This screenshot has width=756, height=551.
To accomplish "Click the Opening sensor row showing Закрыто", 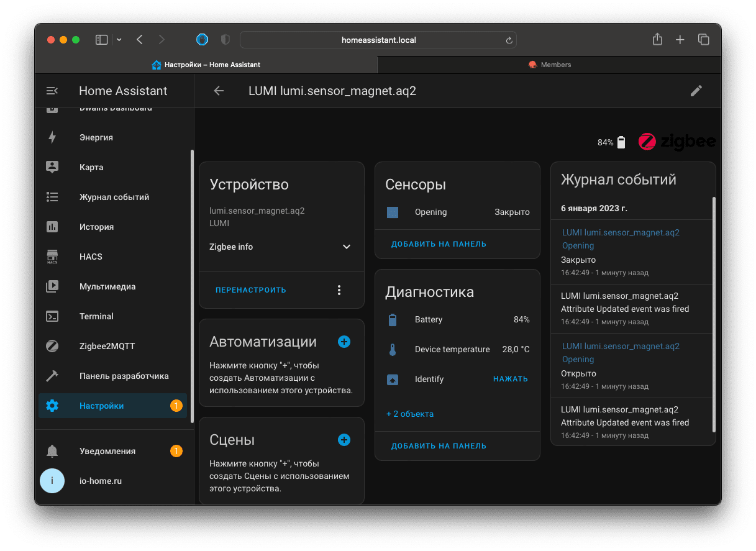I will coord(457,212).
